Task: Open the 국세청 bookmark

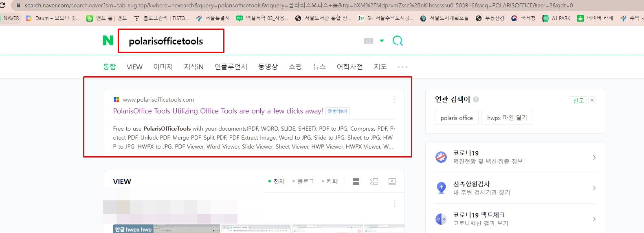Action: point(523,18)
